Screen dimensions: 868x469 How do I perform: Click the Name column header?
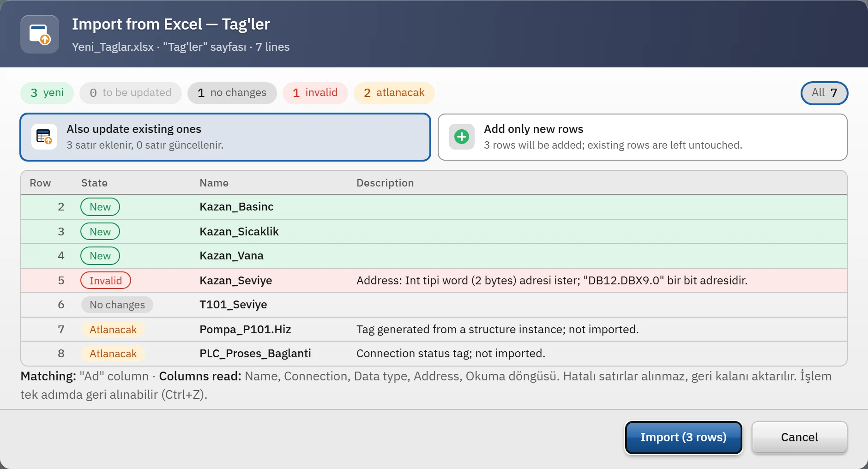[x=214, y=183]
